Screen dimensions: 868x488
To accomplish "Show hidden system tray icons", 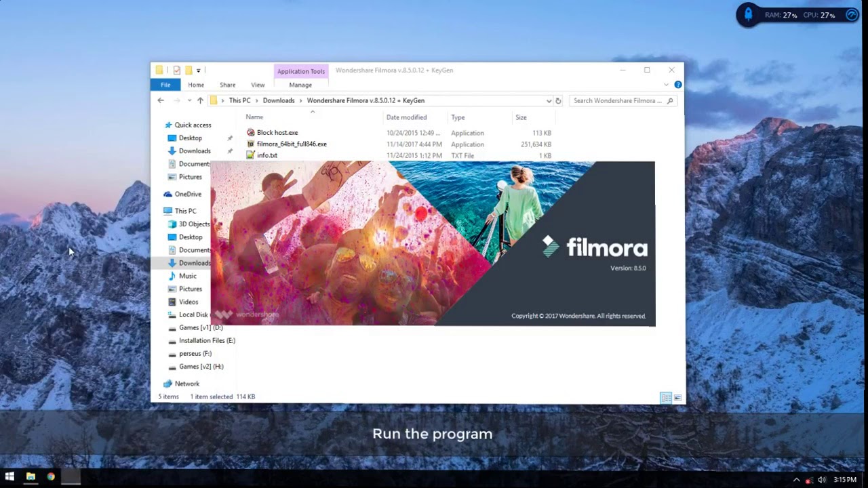I will click(x=797, y=480).
